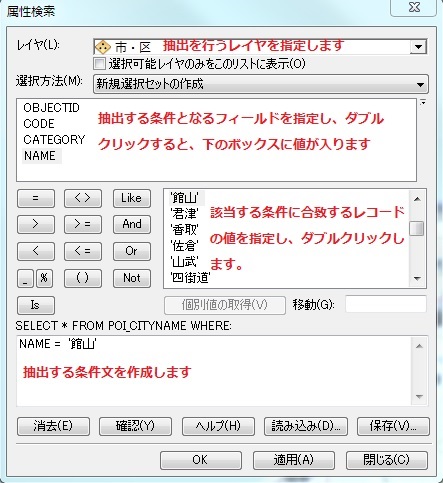The image size is (443, 483).
Task: Select the OBJECTID field
Action: coord(51,108)
